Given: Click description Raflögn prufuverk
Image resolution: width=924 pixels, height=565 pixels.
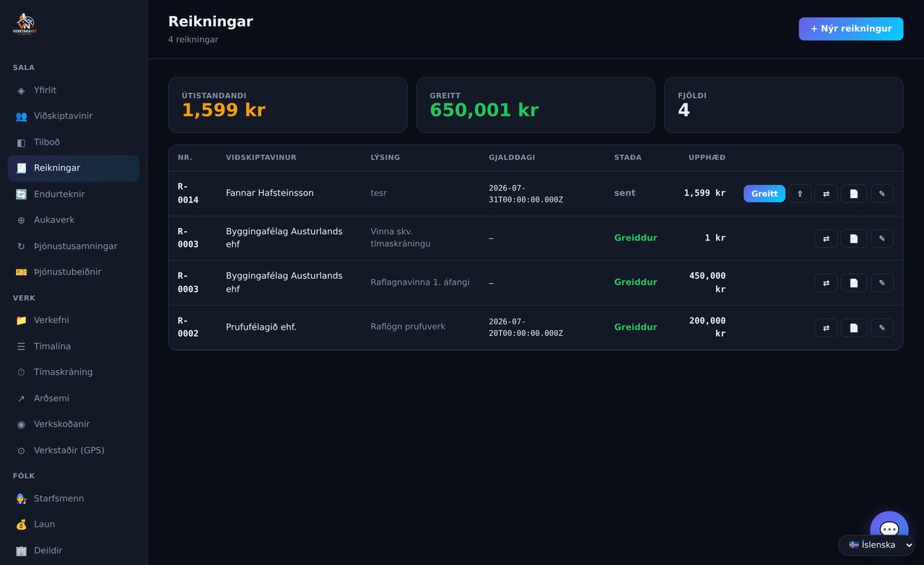Looking at the screenshot, I should coord(408,327).
